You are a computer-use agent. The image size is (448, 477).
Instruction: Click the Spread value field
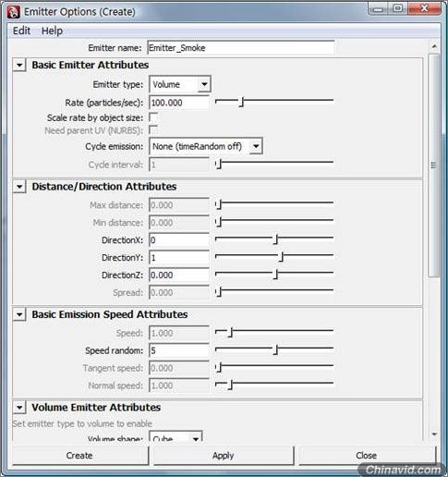point(179,292)
